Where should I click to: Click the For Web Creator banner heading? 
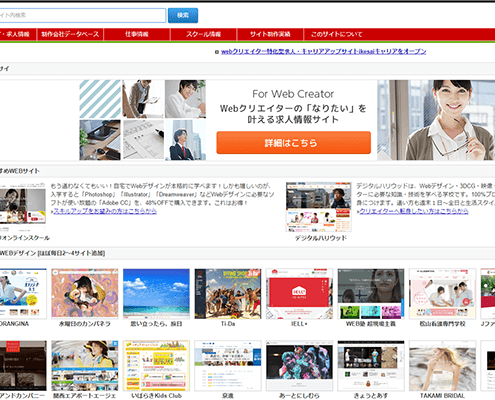click(293, 94)
